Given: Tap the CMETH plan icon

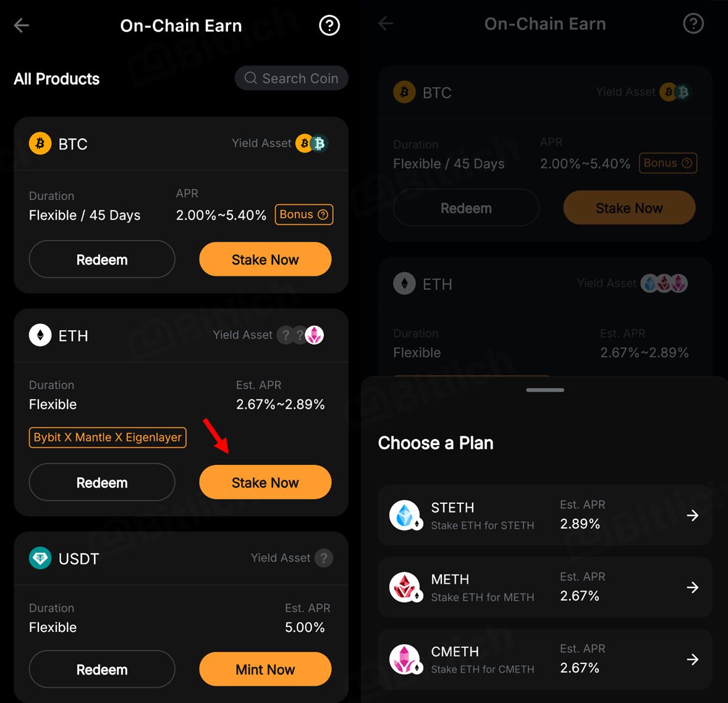Looking at the screenshot, I should coord(405,659).
